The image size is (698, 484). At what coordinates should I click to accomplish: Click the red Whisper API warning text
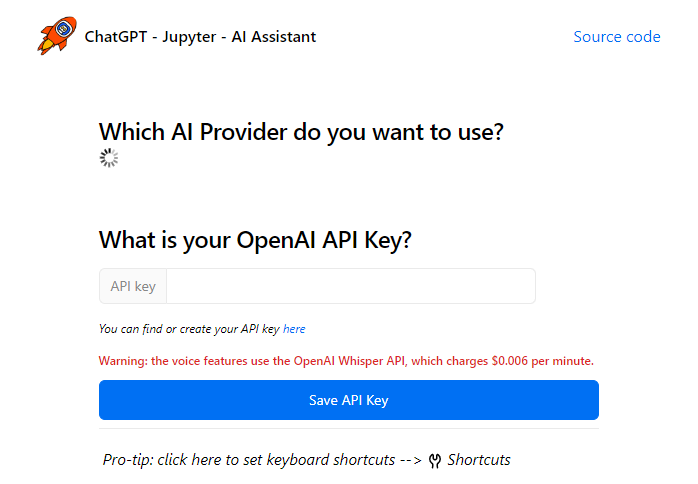click(x=346, y=360)
